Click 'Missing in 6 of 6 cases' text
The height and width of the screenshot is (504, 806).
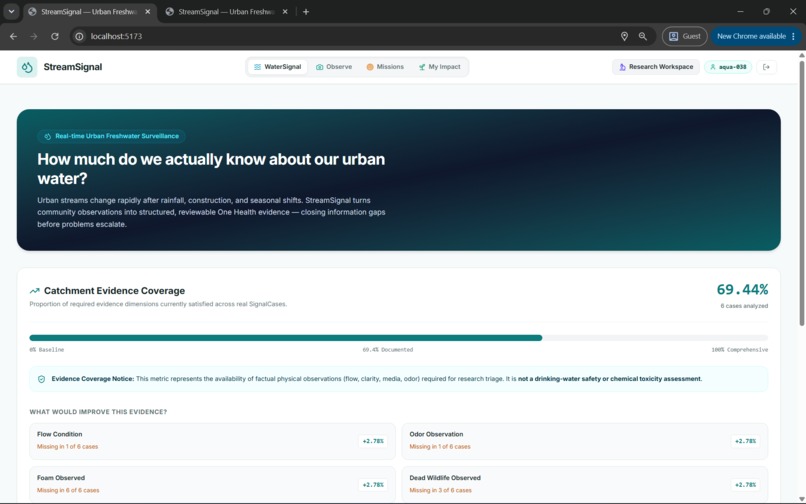pos(68,491)
